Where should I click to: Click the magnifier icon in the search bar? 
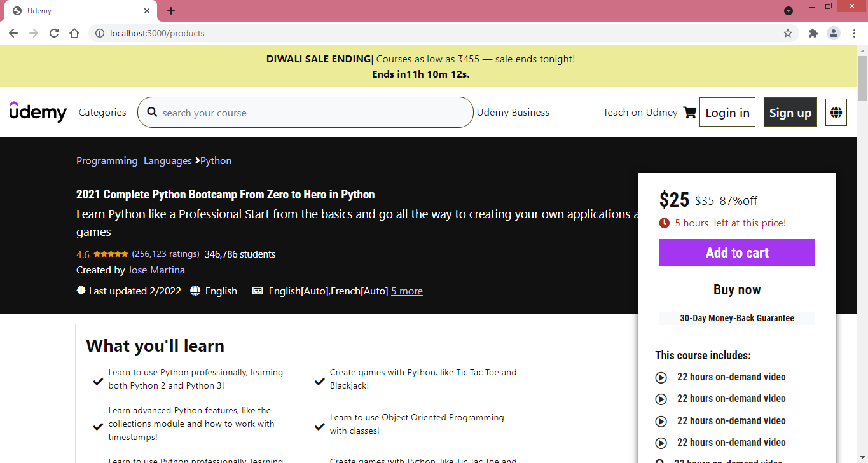pos(152,112)
